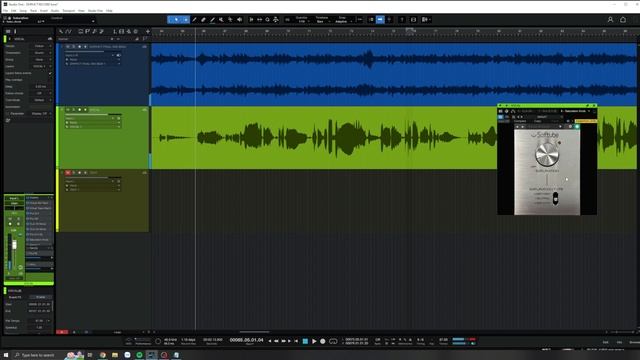640x360 pixels.
Task: Open the Layers dropdown in the inspector
Action: 41,66
